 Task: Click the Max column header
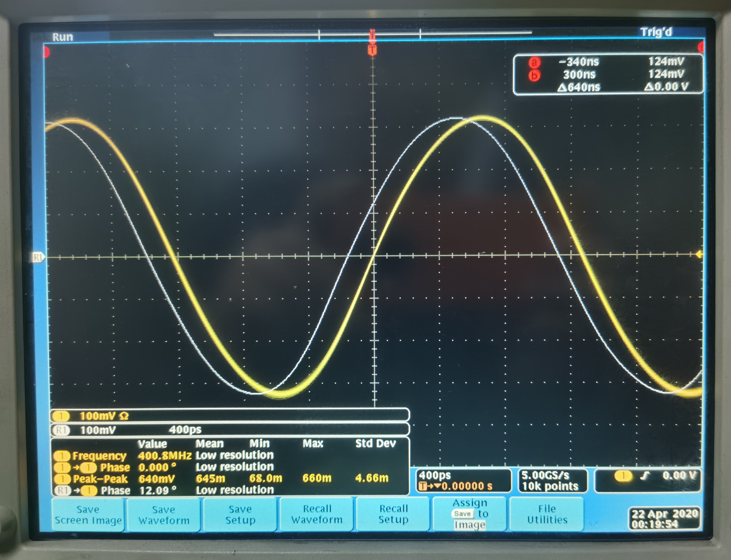pos(313,444)
